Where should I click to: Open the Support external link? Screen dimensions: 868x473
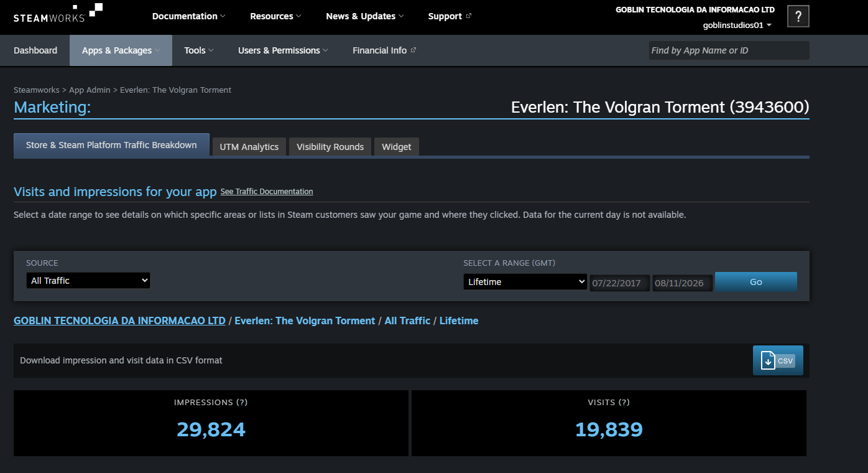click(x=450, y=16)
